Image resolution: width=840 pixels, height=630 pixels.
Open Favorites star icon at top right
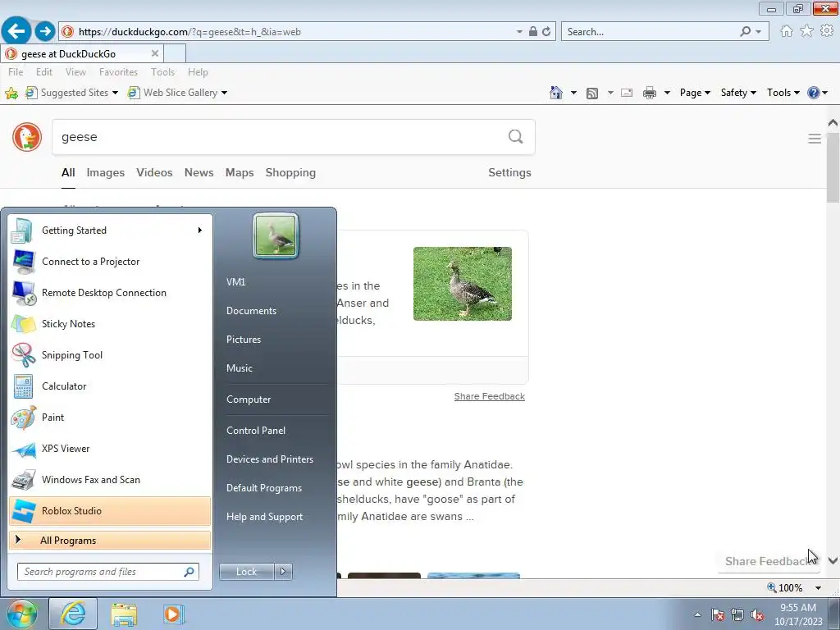point(807,31)
